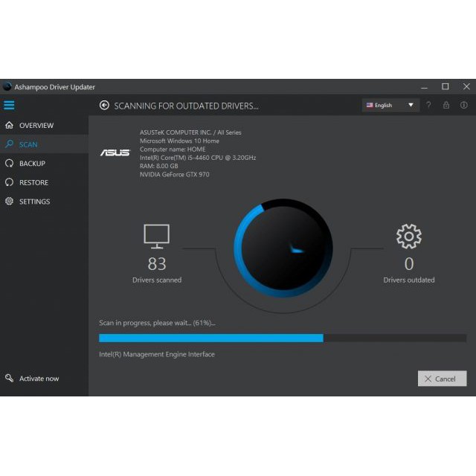Go to the Overview section
The image size is (476, 476).
point(36,126)
